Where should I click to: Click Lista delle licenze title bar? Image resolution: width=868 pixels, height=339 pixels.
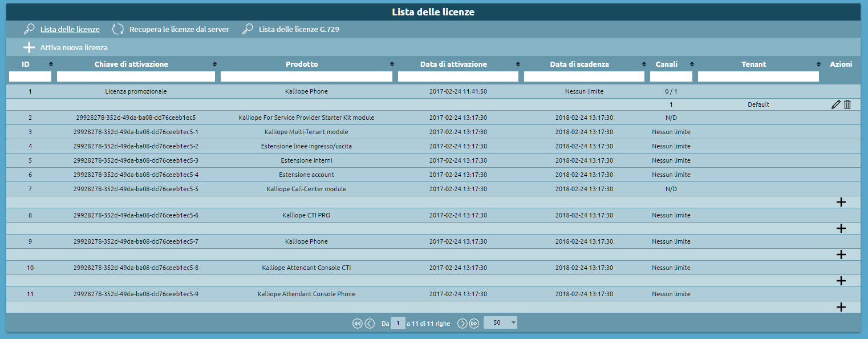[433, 11]
